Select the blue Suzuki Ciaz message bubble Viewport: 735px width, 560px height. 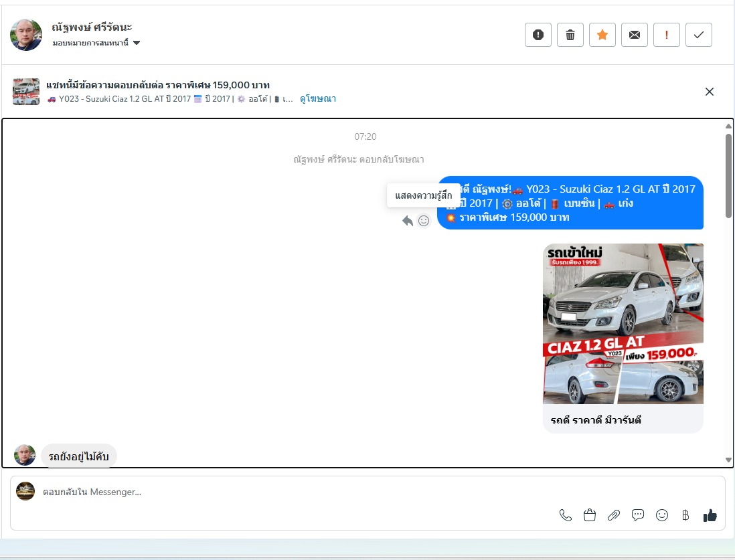tap(570, 203)
